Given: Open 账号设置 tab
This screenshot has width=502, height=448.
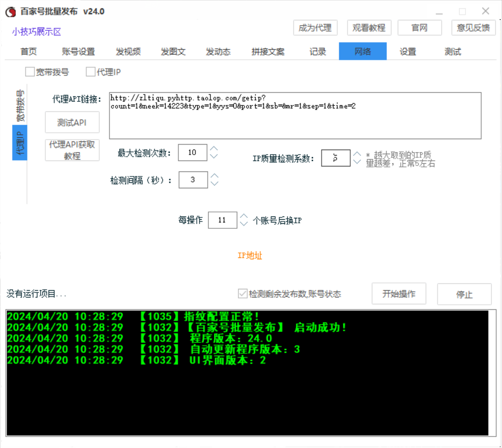Looking at the screenshot, I should click(78, 51).
